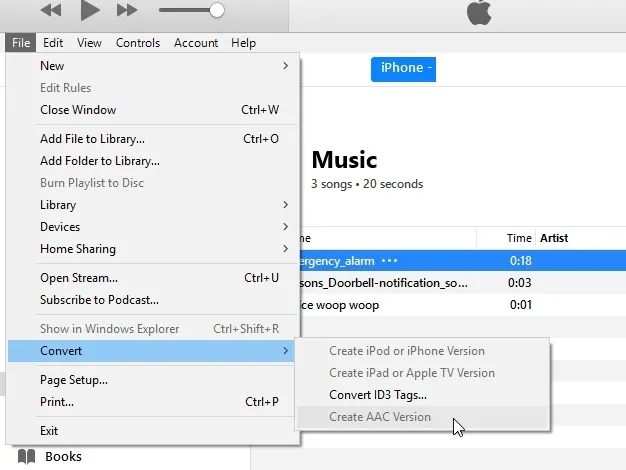The width and height of the screenshot is (626, 470).
Task: Choose Exit from File menu
Action: click(x=153, y=431)
